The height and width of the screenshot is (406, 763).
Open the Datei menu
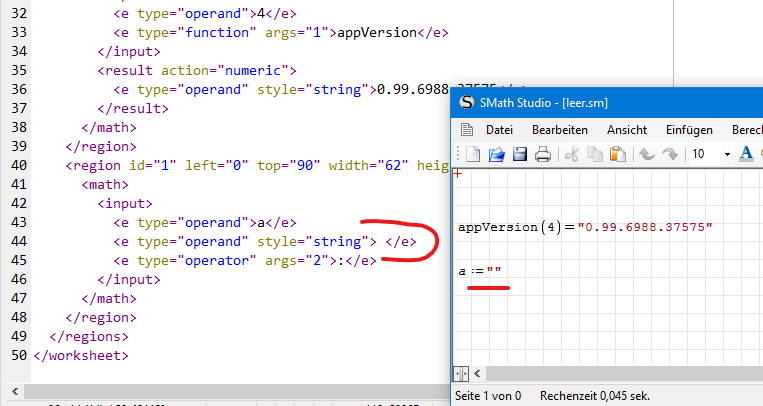(x=499, y=130)
